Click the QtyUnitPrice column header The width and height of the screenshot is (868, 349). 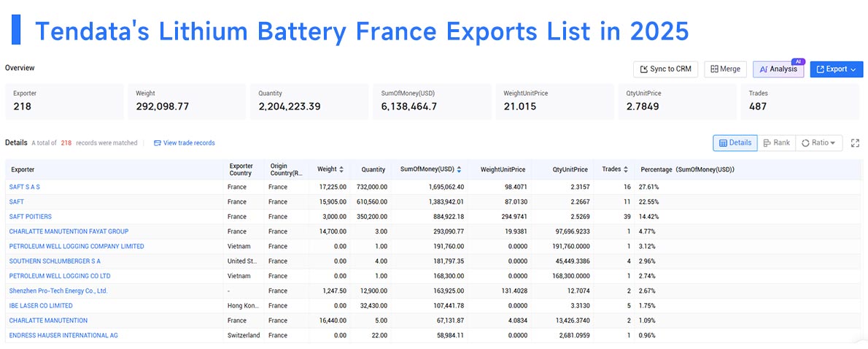point(570,169)
